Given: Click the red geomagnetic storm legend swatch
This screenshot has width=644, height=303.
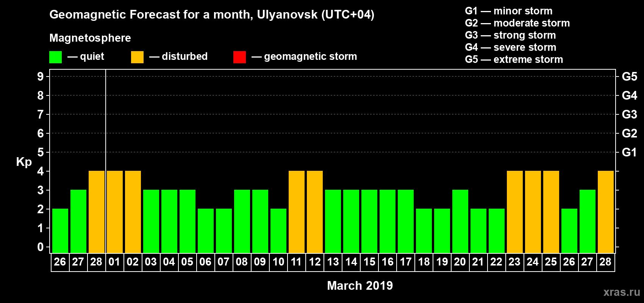Looking at the screenshot, I should pyautogui.click(x=239, y=57).
